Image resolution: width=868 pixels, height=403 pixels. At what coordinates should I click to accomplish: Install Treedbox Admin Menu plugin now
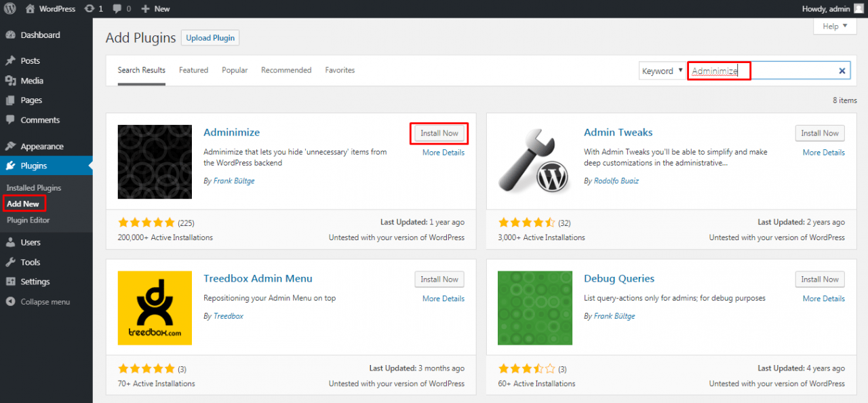pyautogui.click(x=439, y=280)
